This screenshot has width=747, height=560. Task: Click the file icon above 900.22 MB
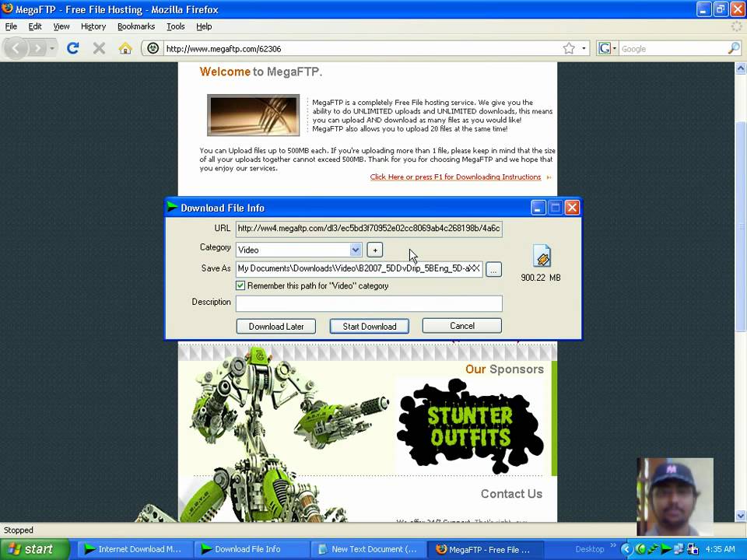tap(542, 256)
